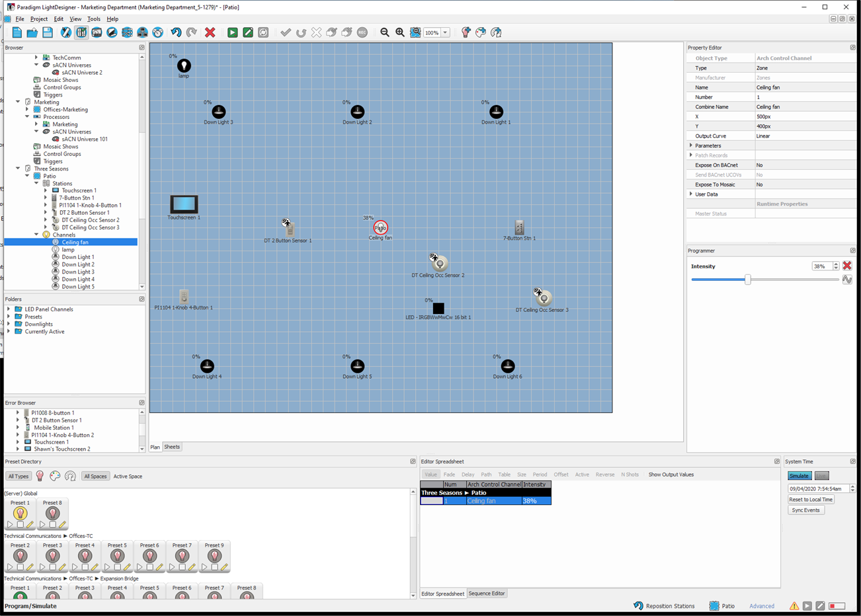
Task: Expand the Parameters row in Property Editor
Action: [x=692, y=145]
